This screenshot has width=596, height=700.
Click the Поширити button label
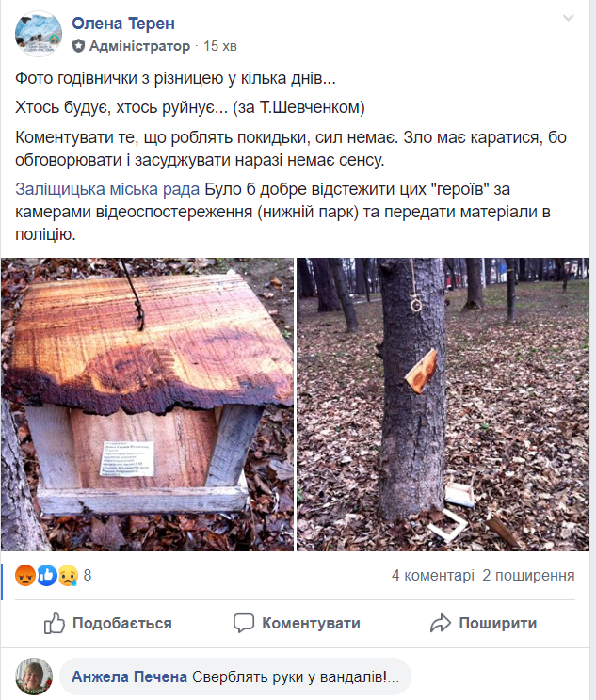[x=498, y=623]
